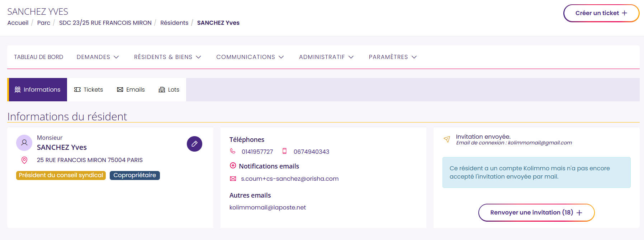Click the Créer un ticket button
The height and width of the screenshot is (240, 644).
click(601, 13)
